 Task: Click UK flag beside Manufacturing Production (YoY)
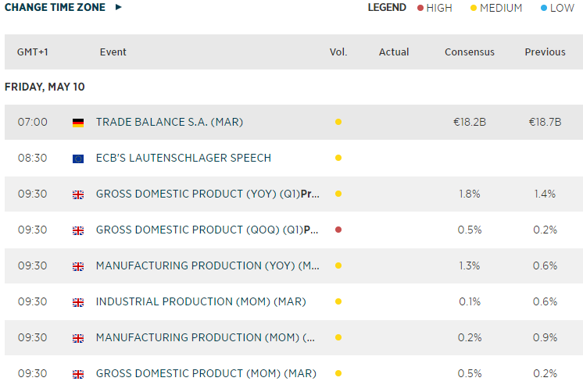click(78, 266)
